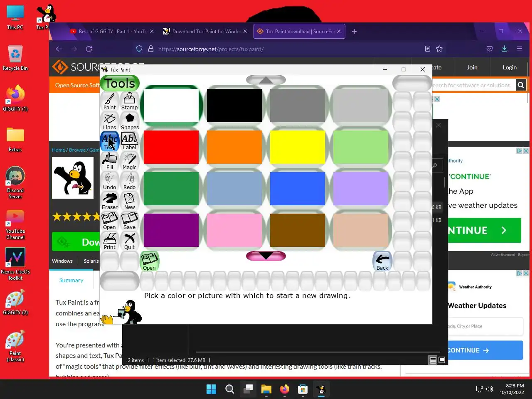Click the Redo tool
532x399 pixels.
coord(130,182)
